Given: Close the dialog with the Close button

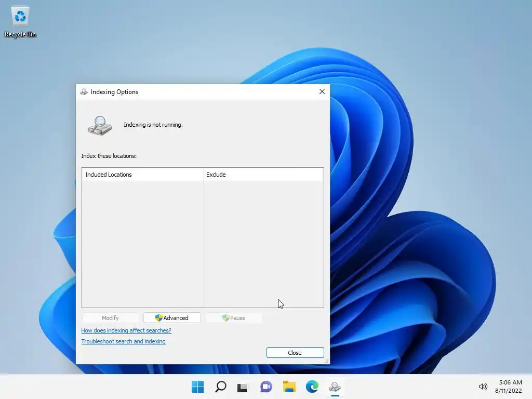Looking at the screenshot, I should pyautogui.click(x=295, y=353).
